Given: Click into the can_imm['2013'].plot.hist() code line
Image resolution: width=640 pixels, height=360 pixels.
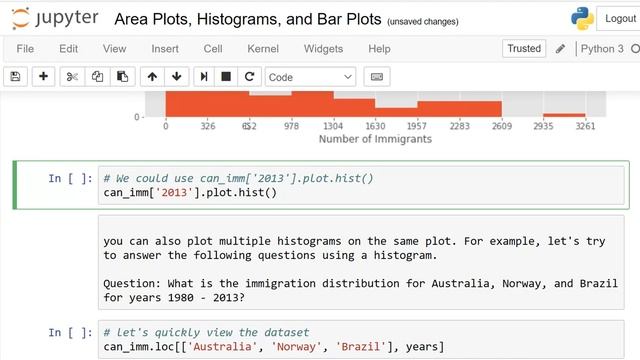Looking at the screenshot, I should tap(190, 192).
